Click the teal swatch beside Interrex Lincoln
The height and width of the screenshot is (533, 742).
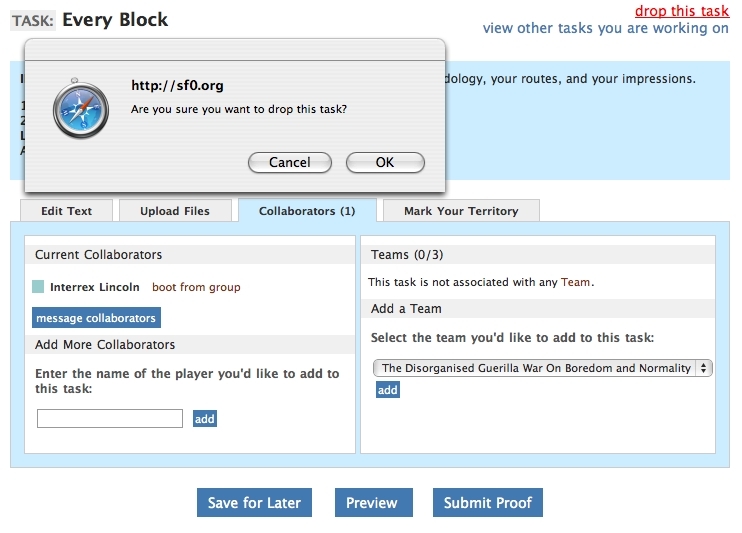[x=38, y=287]
